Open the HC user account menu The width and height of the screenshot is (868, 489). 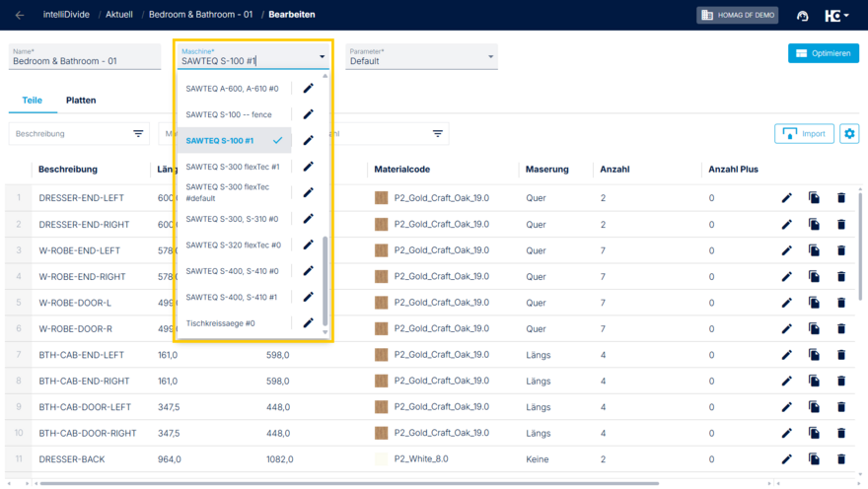837,16
